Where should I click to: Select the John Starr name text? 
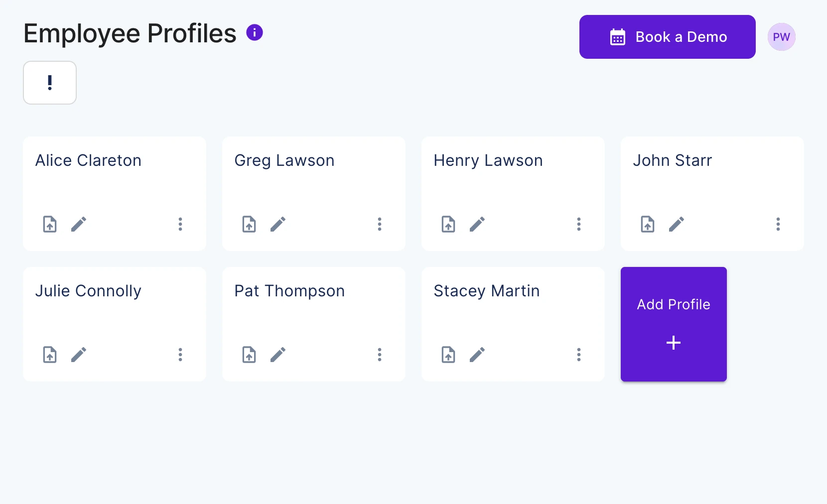[x=673, y=160]
